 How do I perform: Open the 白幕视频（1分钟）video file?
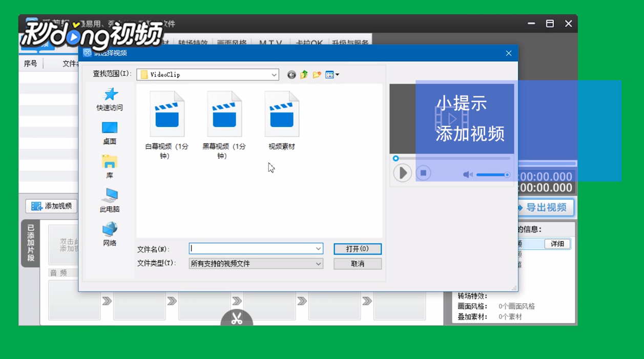tap(167, 125)
